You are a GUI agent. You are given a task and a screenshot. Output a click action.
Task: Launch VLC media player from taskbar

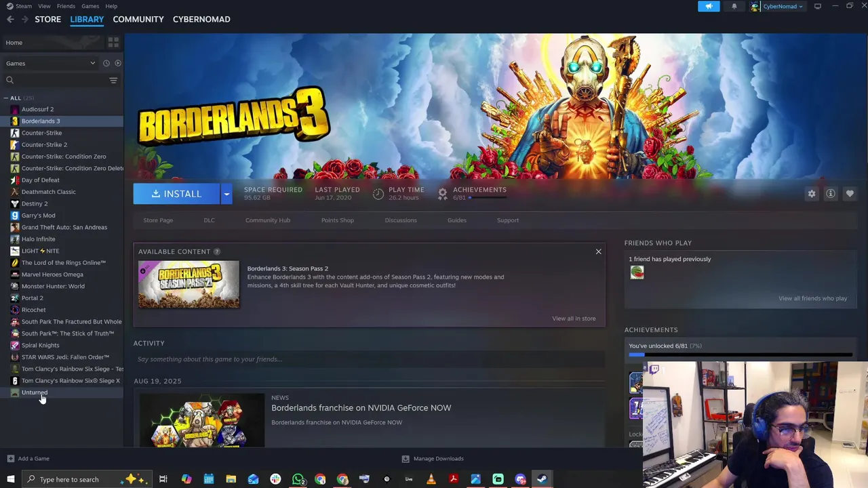point(431,479)
